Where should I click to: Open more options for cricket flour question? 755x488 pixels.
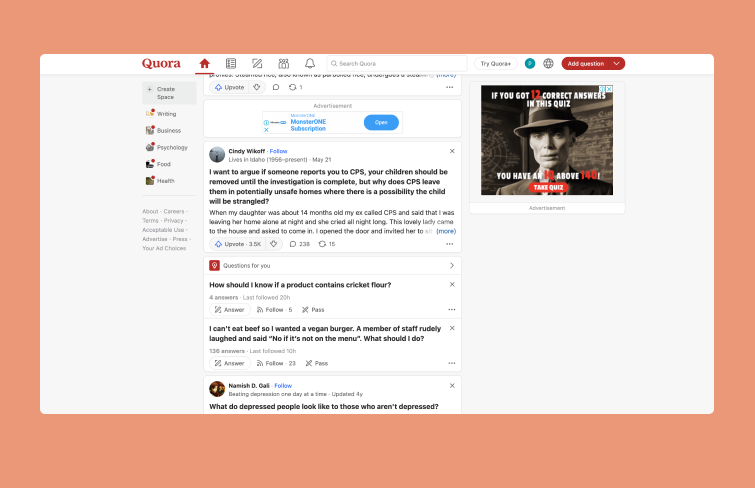(x=452, y=310)
